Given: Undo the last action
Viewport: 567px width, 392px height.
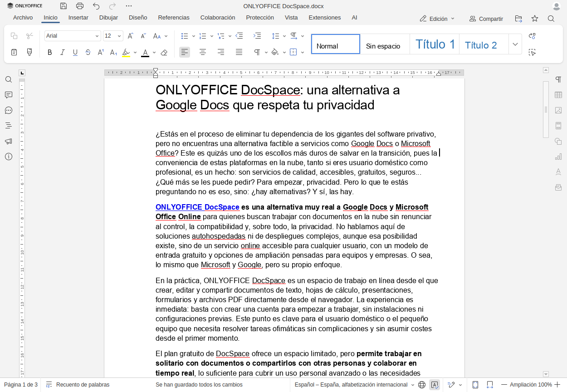Looking at the screenshot, I should [x=96, y=6].
